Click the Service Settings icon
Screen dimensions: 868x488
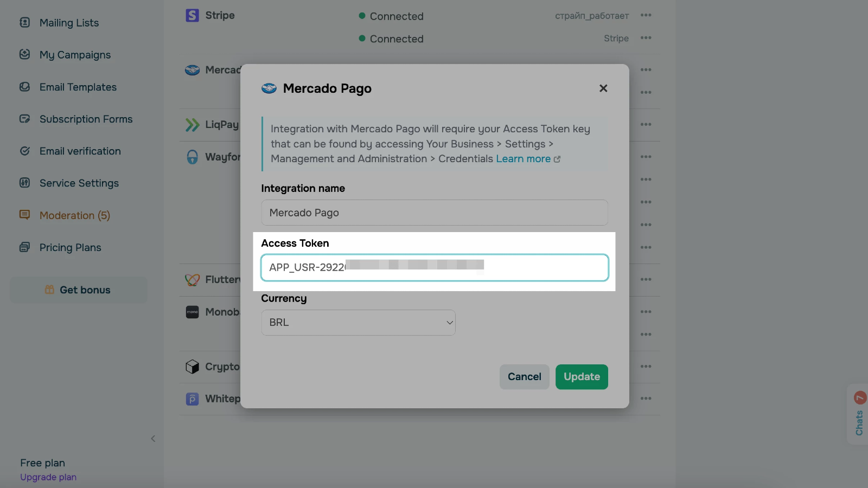click(25, 183)
